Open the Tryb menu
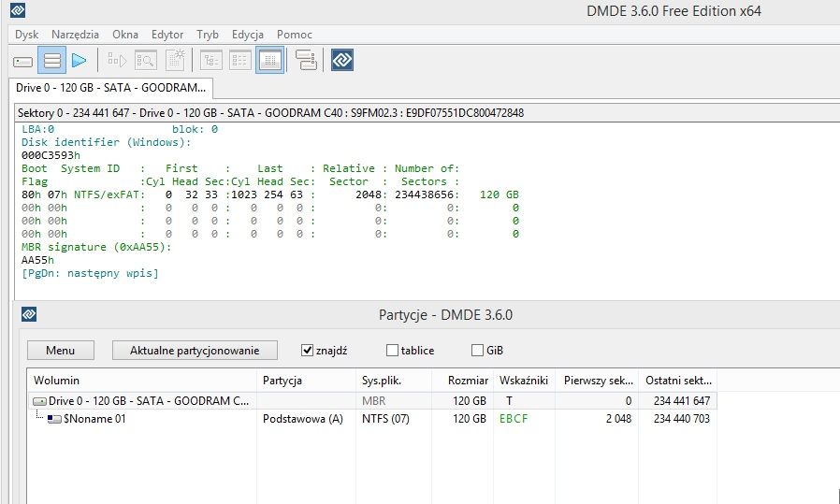Viewport: 840px width, 504px height. pos(208,35)
